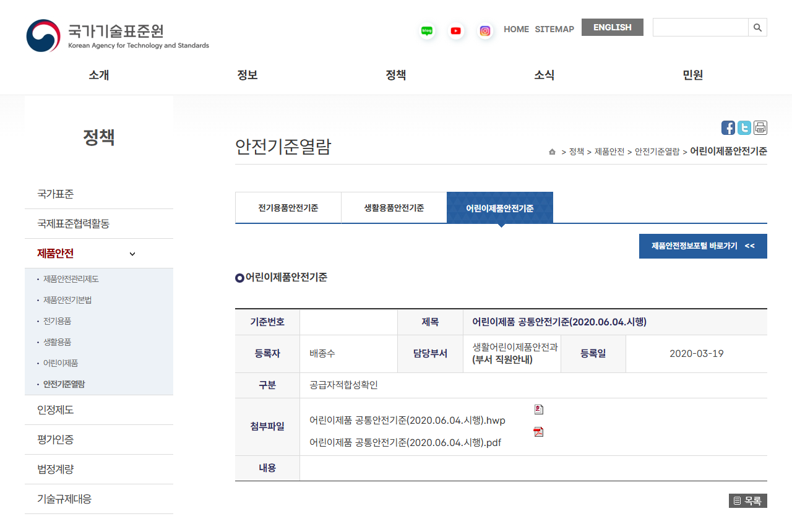Open the YouTube channel icon

[x=456, y=30]
